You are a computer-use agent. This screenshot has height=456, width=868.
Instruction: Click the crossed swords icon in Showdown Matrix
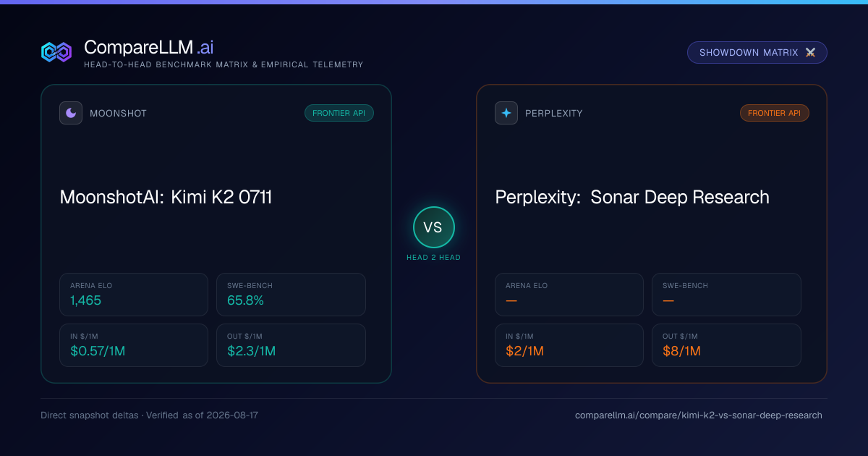pyautogui.click(x=810, y=53)
